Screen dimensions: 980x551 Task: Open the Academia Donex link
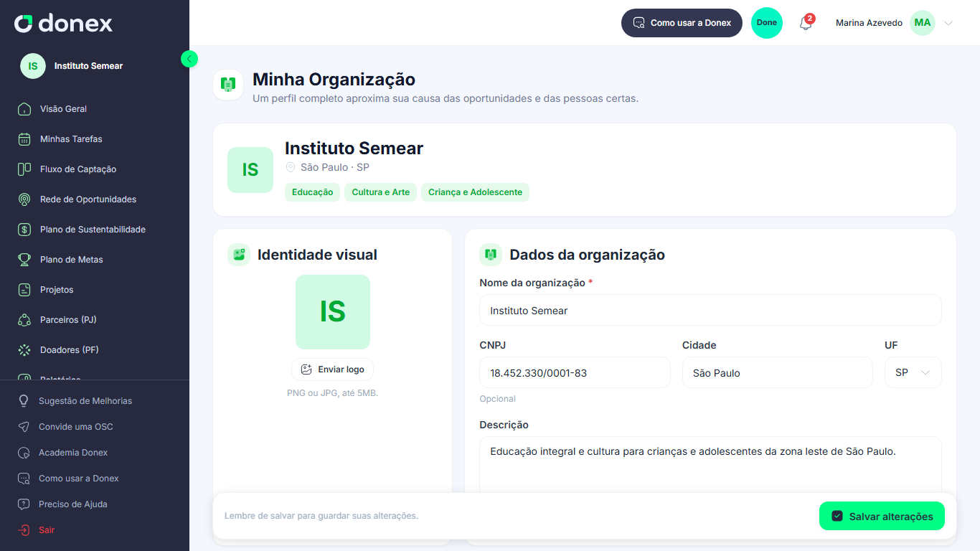[x=73, y=453]
